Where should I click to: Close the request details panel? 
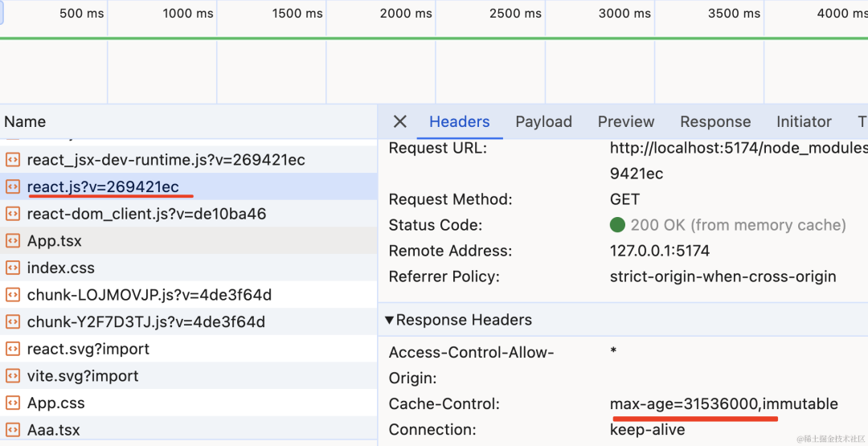coord(399,121)
